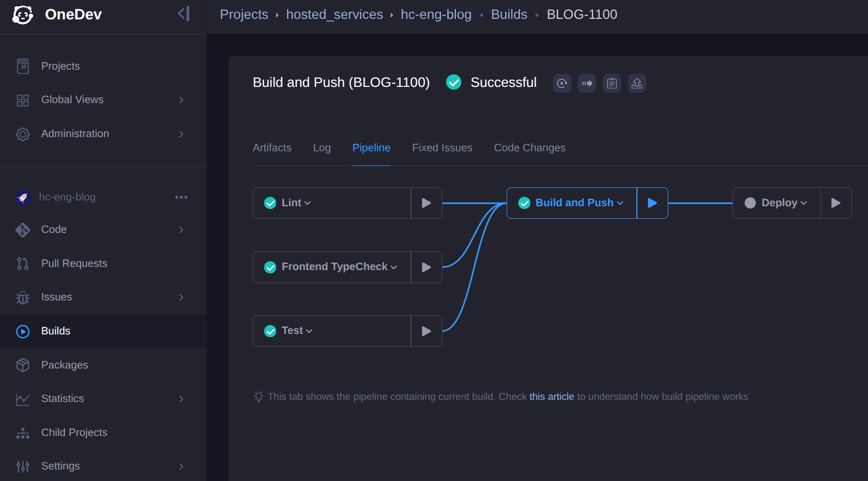Click the Projects breadcrumb link

pyautogui.click(x=244, y=15)
